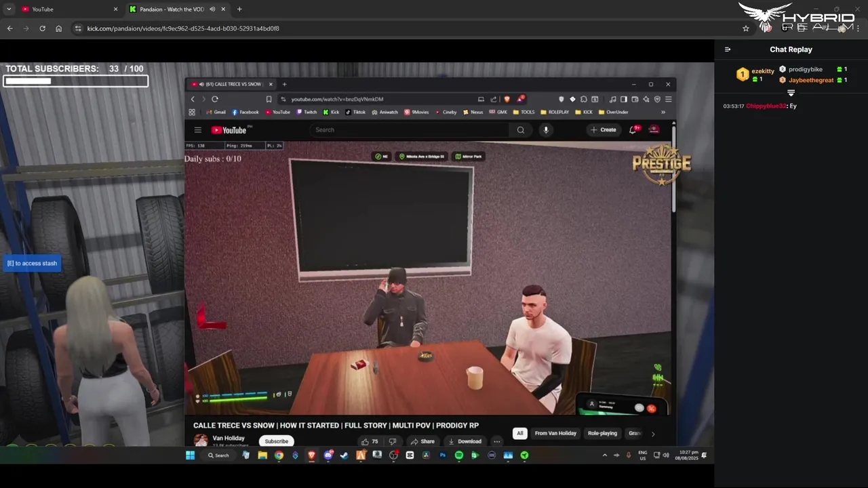Open the ROLEPLAY bookmark folder
The height and width of the screenshot is (488, 868).
coord(555,113)
